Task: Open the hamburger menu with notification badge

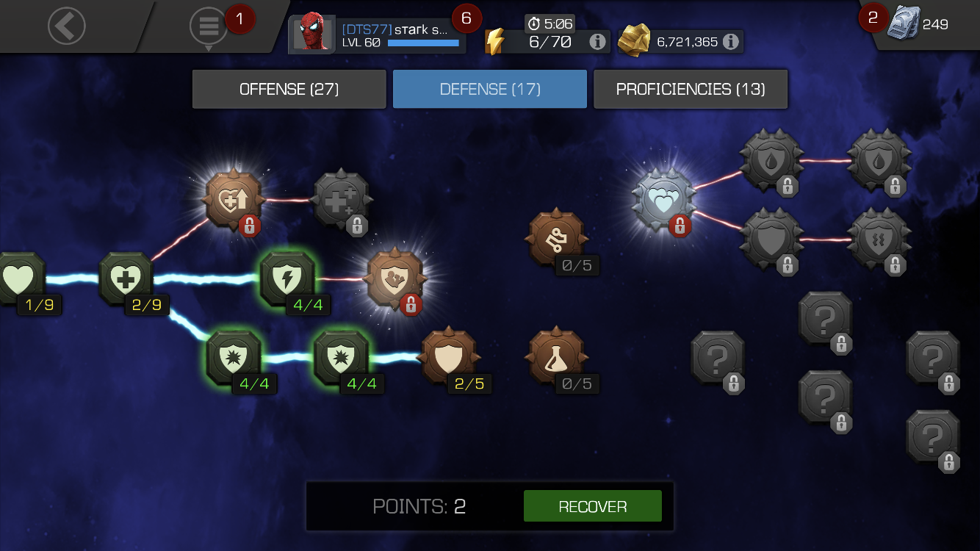Action: coord(209,26)
